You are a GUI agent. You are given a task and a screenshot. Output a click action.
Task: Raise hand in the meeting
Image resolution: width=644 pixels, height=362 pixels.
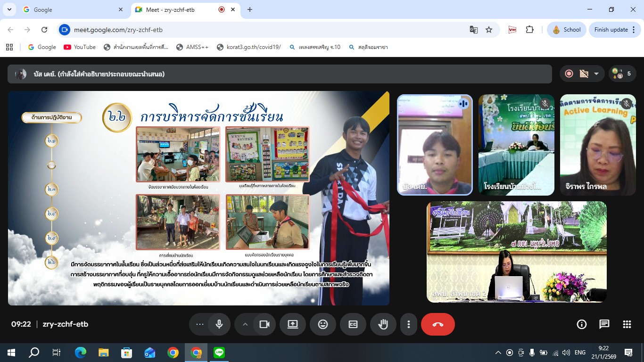383,324
